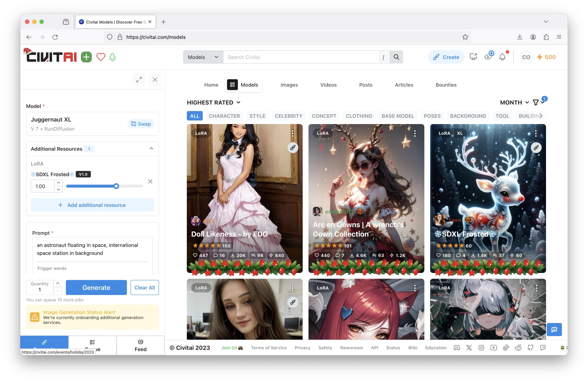
Task: Open the YouTube icon in footer
Action: [x=494, y=348]
